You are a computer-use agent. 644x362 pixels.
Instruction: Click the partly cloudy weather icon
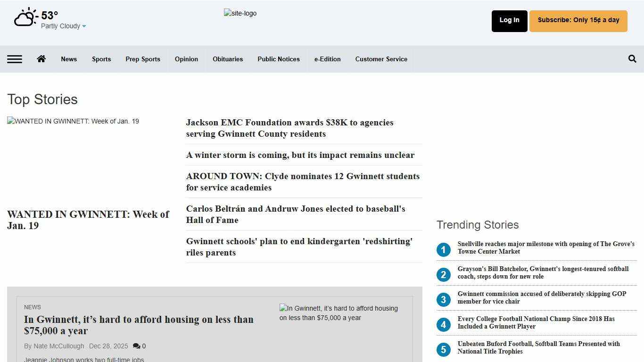pyautogui.click(x=26, y=18)
